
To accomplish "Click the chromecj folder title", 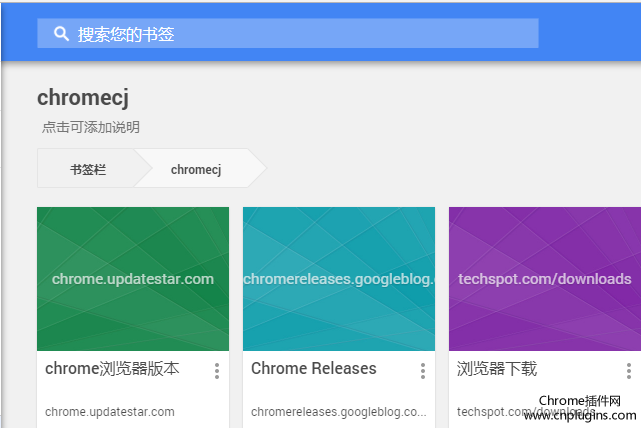I will point(83,98).
